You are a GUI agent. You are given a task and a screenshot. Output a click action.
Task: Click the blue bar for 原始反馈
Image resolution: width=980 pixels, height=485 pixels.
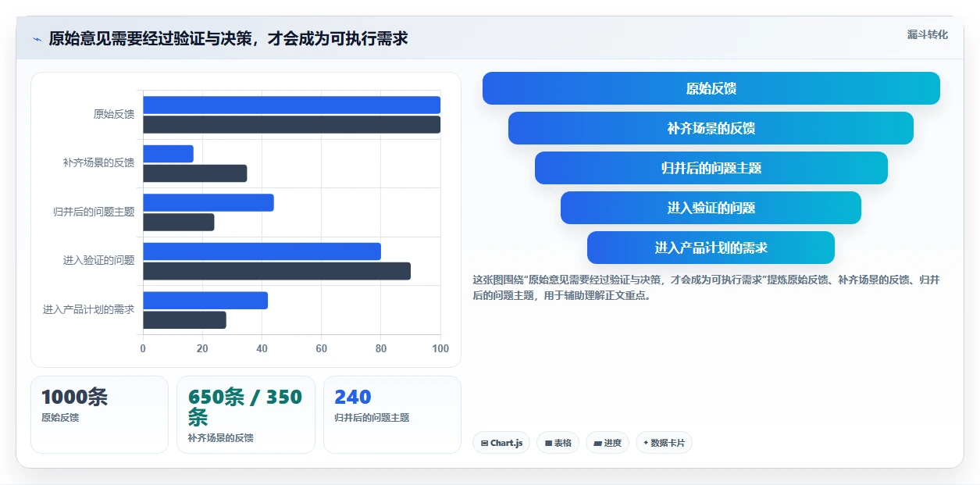[291, 105]
